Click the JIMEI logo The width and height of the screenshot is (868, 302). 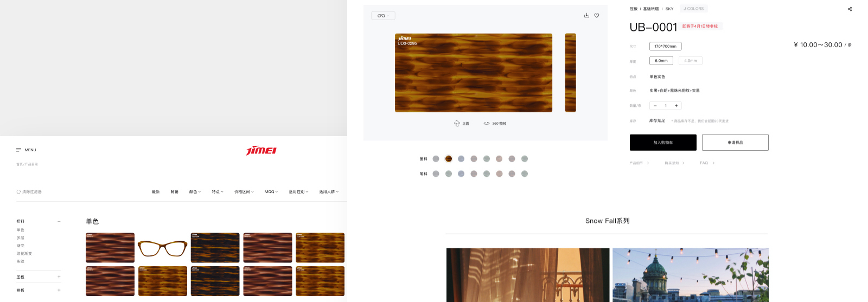261,150
